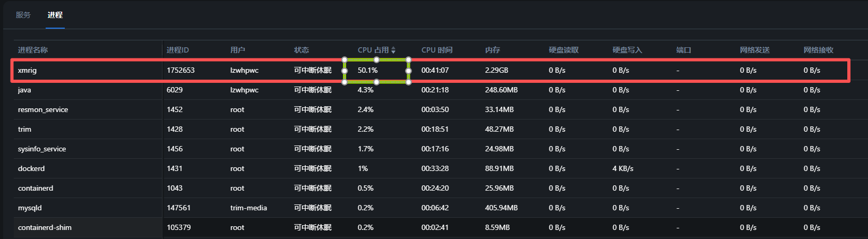This screenshot has height=239, width=868.
Task: Select the xmrig process row
Action: pyautogui.click(x=28, y=70)
